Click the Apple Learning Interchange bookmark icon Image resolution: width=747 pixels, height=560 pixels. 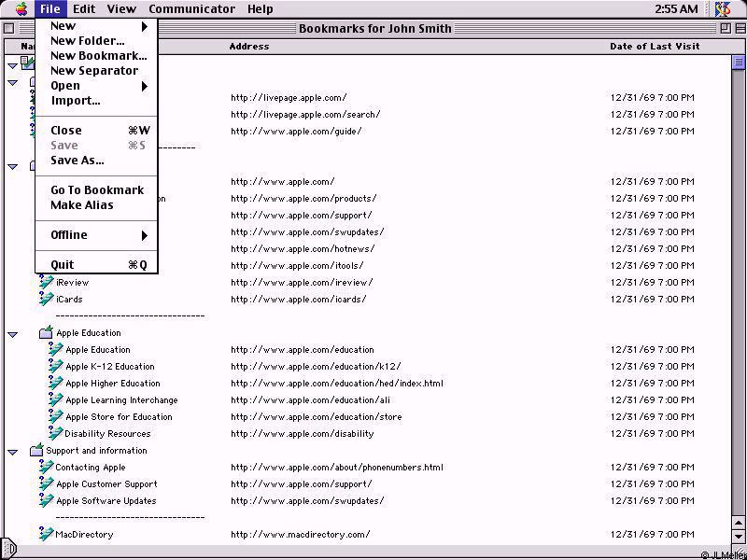pos(56,399)
